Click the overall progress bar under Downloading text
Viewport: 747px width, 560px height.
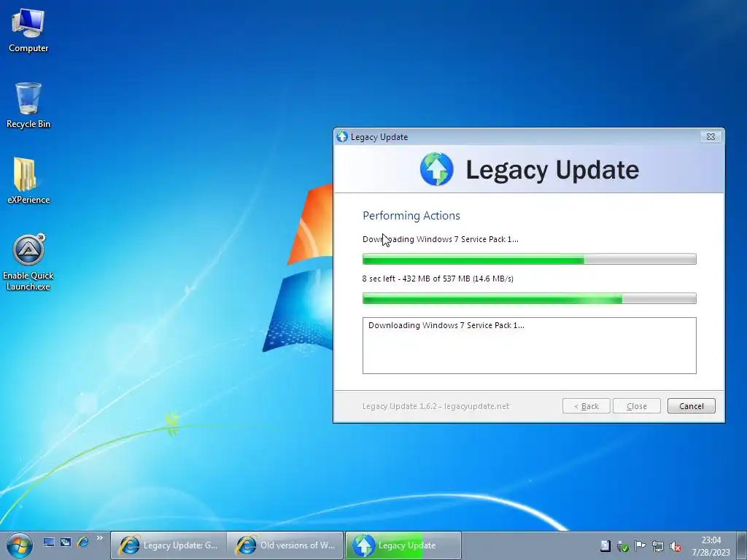[x=530, y=259]
